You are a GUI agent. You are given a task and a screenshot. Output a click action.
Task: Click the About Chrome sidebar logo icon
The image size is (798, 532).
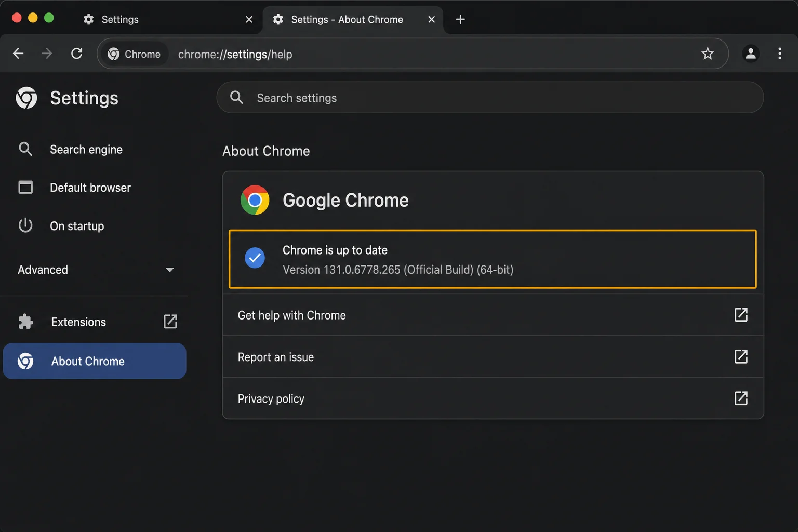tap(25, 361)
